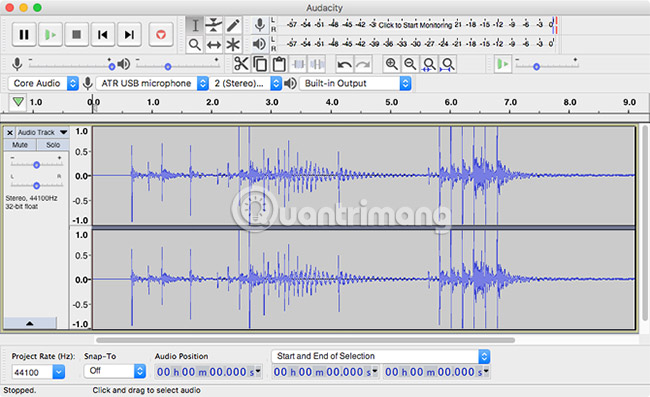Open the 2 (Stereo) channels dropdown
The width and height of the screenshot is (650, 397).
(x=245, y=83)
